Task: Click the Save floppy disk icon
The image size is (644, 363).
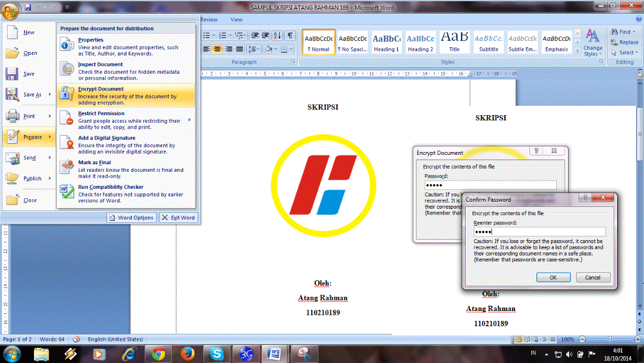Action: tap(12, 74)
